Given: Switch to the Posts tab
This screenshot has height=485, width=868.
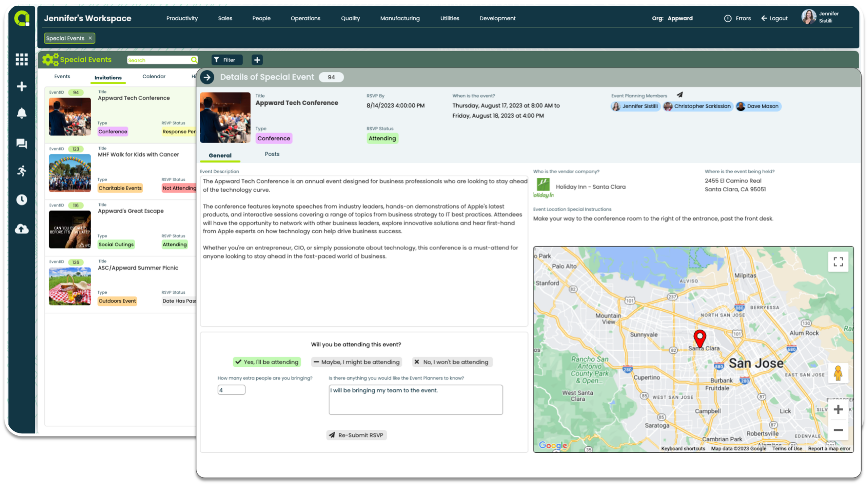Looking at the screenshot, I should tap(272, 154).
